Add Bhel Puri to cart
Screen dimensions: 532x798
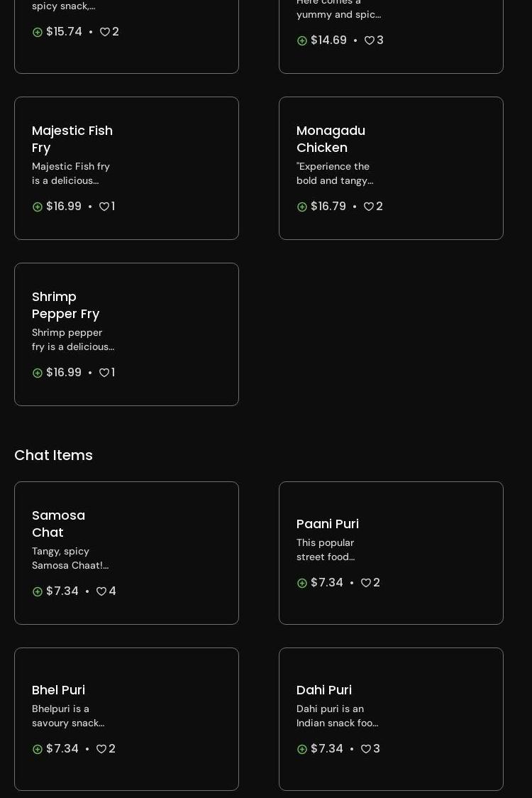click(38, 749)
